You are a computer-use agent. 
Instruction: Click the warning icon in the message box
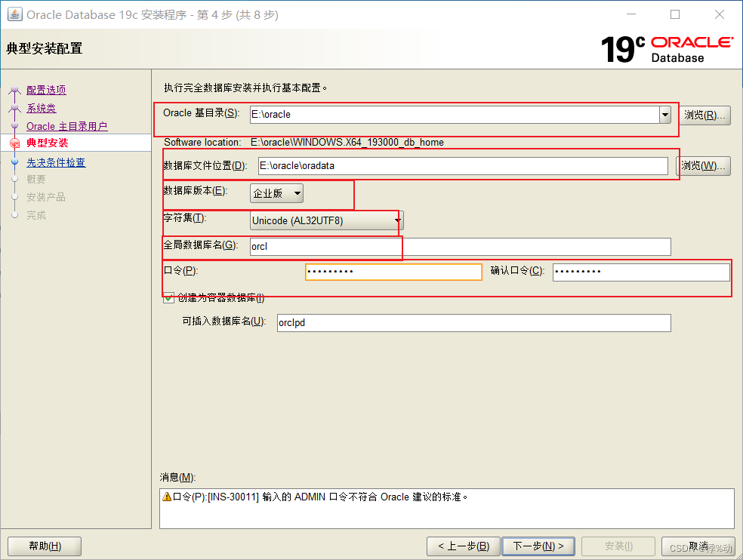pyautogui.click(x=167, y=497)
